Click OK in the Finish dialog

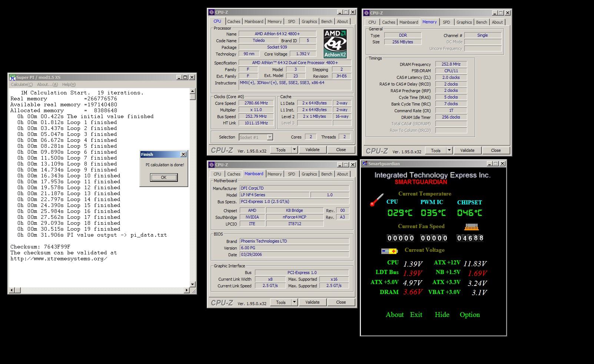(x=164, y=177)
